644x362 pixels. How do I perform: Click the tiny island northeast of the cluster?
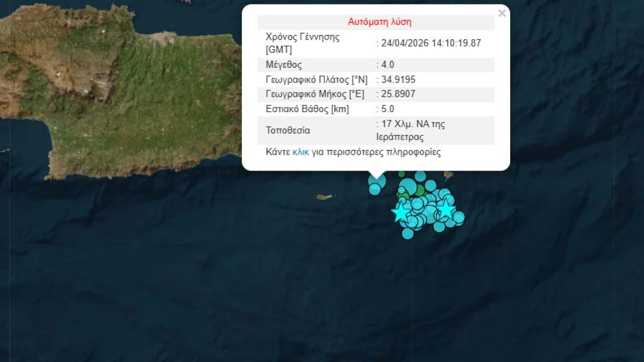coord(448,175)
